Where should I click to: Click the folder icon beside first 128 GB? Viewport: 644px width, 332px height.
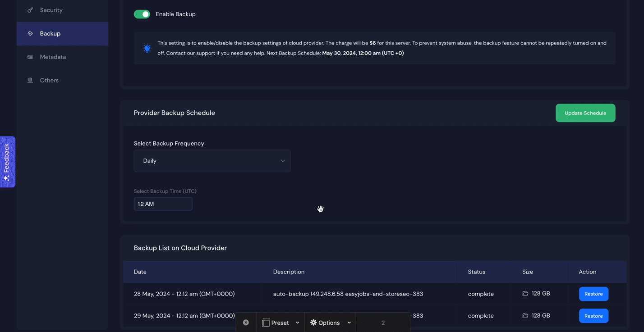click(x=525, y=294)
